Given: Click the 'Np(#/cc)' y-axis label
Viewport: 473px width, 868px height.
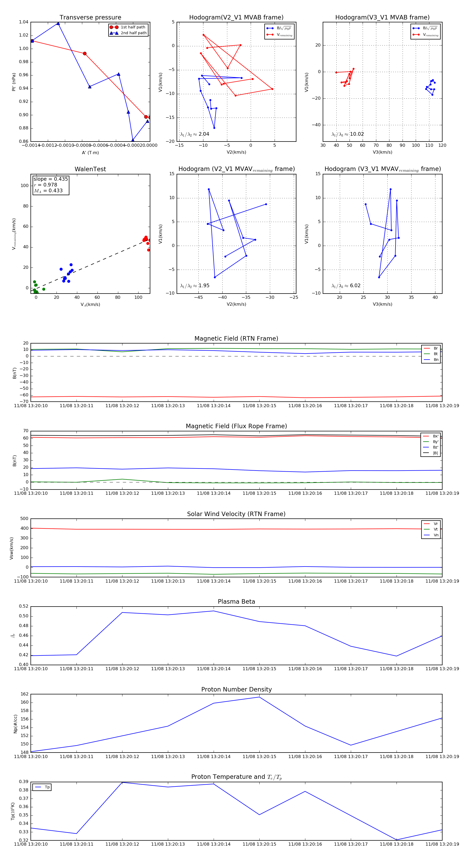Looking at the screenshot, I should [15, 724].
